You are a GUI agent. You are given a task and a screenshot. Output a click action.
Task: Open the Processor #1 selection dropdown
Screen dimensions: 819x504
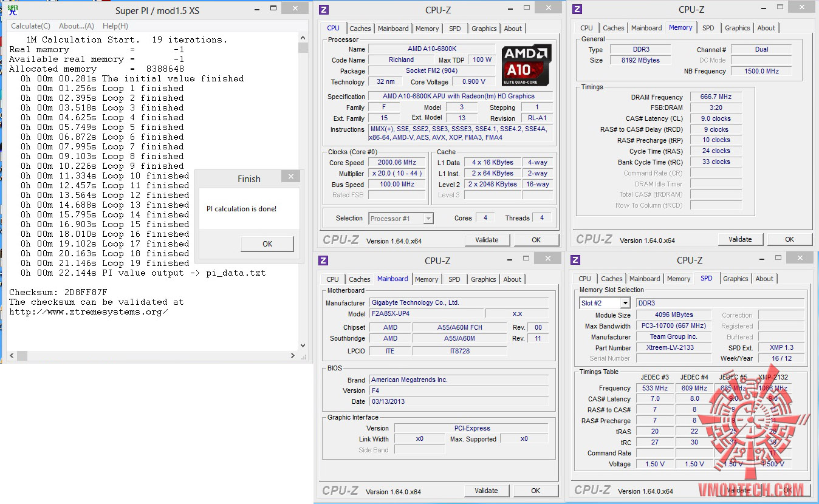click(x=428, y=219)
